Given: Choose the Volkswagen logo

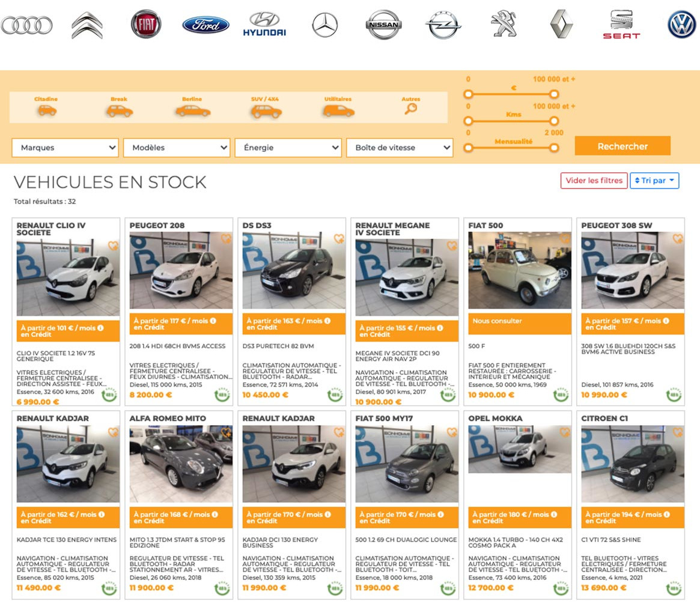Looking at the screenshot, I should click(682, 25).
